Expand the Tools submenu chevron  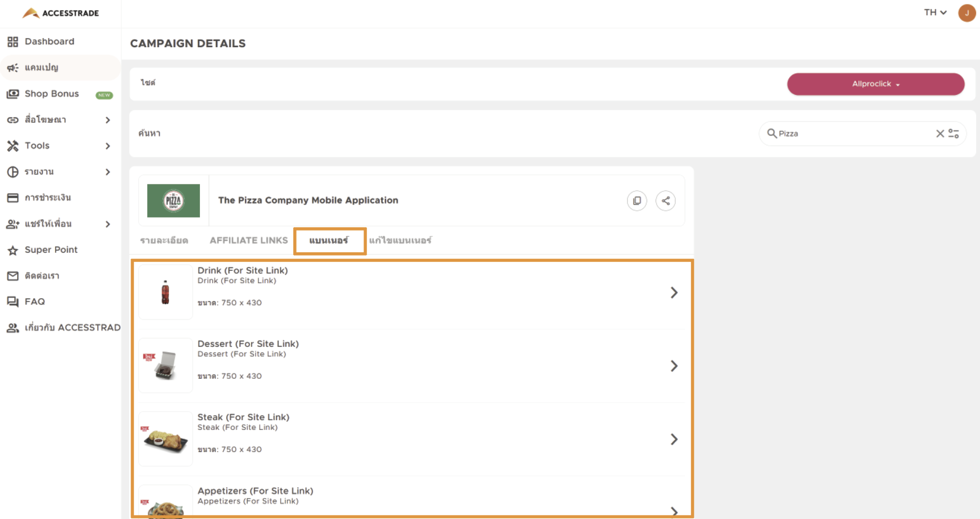point(108,146)
